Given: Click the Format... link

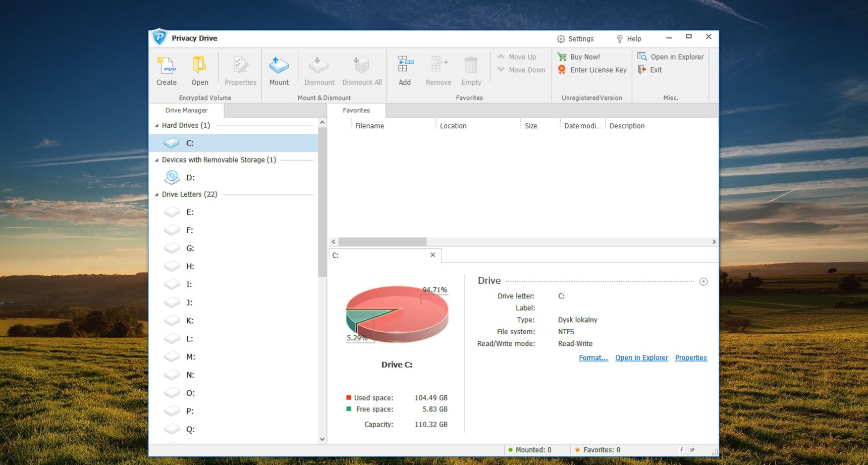Looking at the screenshot, I should tap(593, 358).
